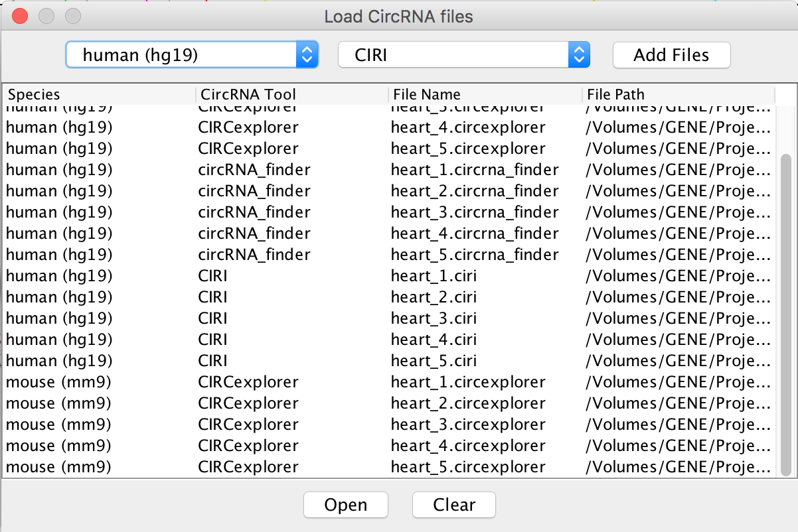798x532 pixels.
Task: Select the heart_1.circrna_finder file row
Action: pos(474,170)
